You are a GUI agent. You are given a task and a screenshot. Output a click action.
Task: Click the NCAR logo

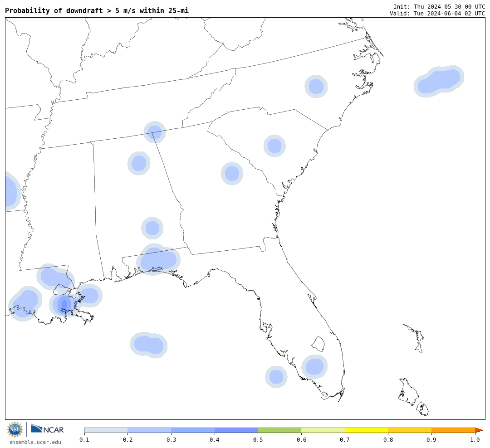click(x=48, y=429)
